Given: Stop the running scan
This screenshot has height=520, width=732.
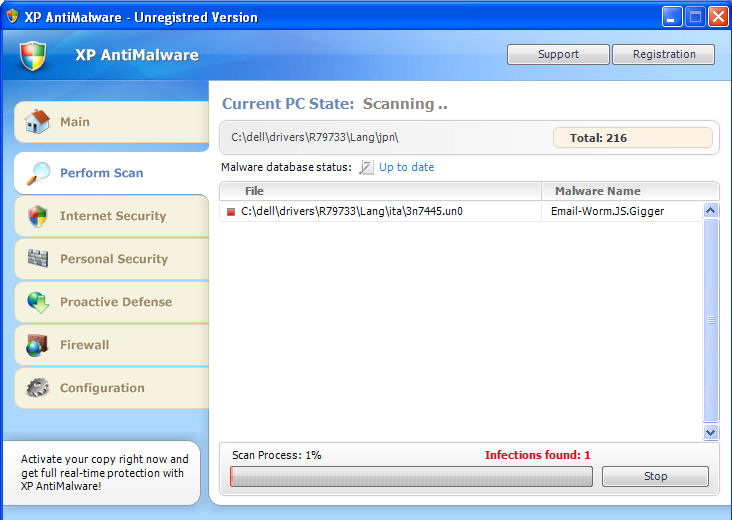Looking at the screenshot, I should [655, 477].
